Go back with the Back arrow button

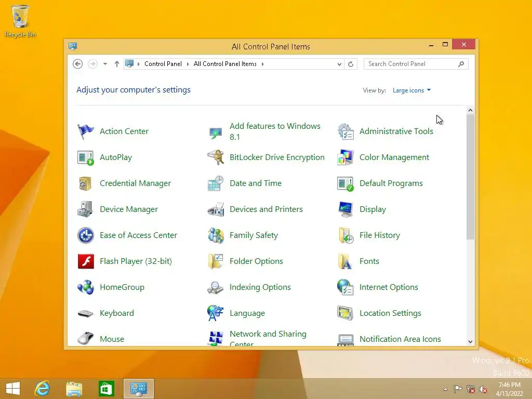pyautogui.click(x=78, y=64)
